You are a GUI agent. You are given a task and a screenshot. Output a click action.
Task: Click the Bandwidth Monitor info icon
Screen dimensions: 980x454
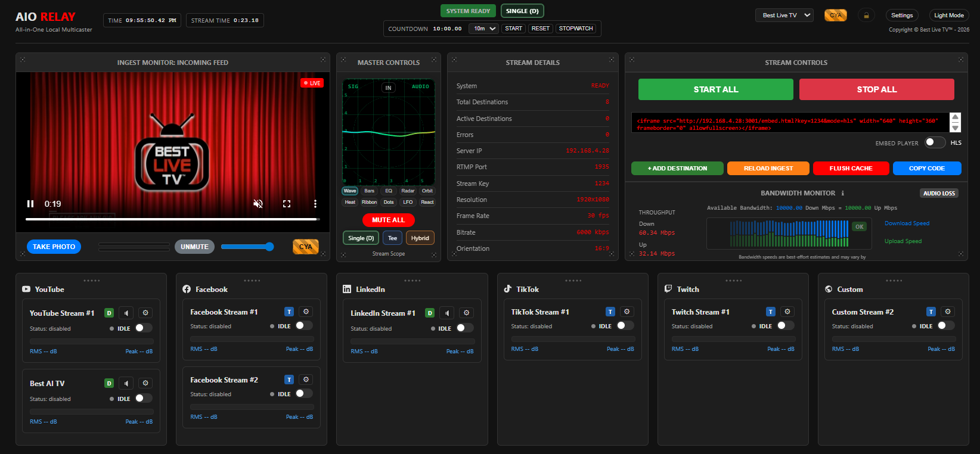[842, 193]
